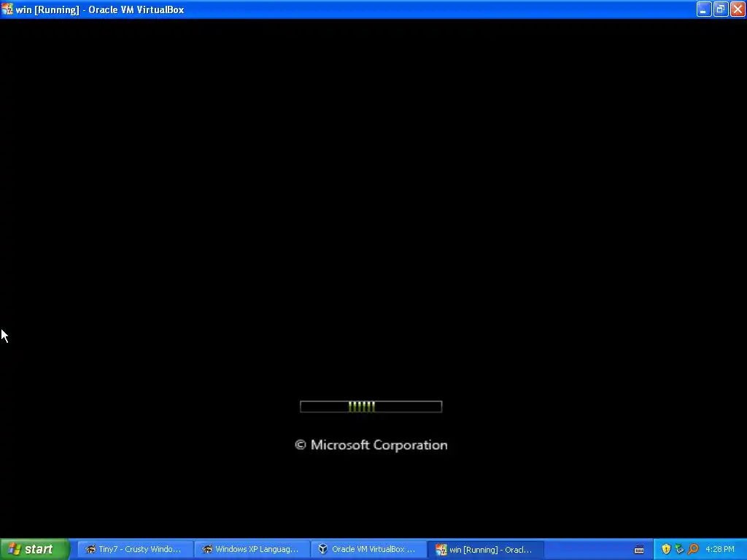Click the boot progress bar
Screen dimensions: 747x560
click(371, 407)
